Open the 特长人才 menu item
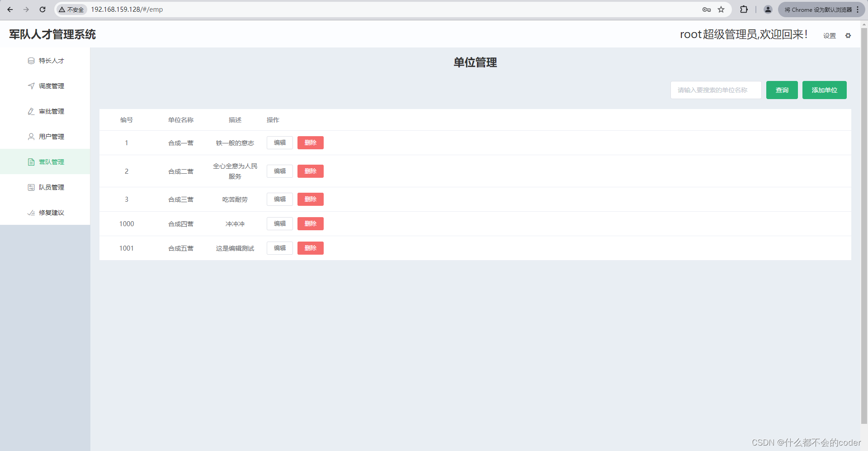The width and height of the screenshot is (868, 451). coord(45,61)
